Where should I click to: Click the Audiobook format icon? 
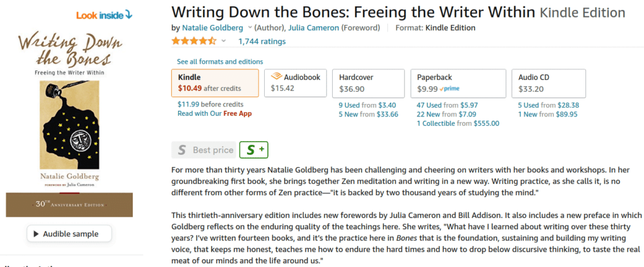pos(275,77)
